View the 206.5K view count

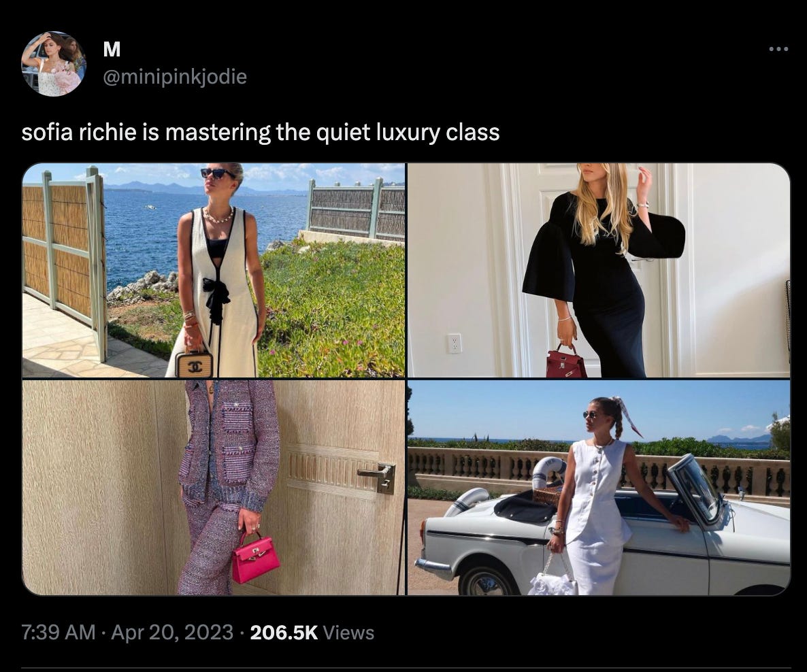click(284, 633)
